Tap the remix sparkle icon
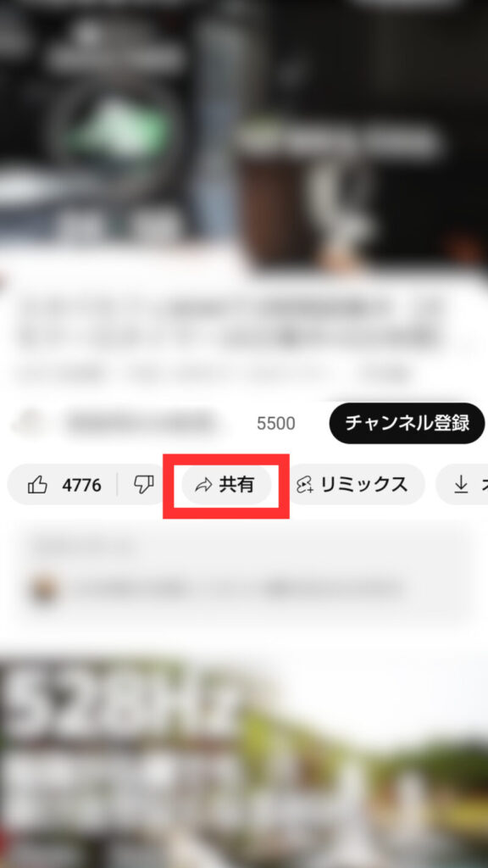The height and width of the screenshot is (868, 488). [305, 486]
